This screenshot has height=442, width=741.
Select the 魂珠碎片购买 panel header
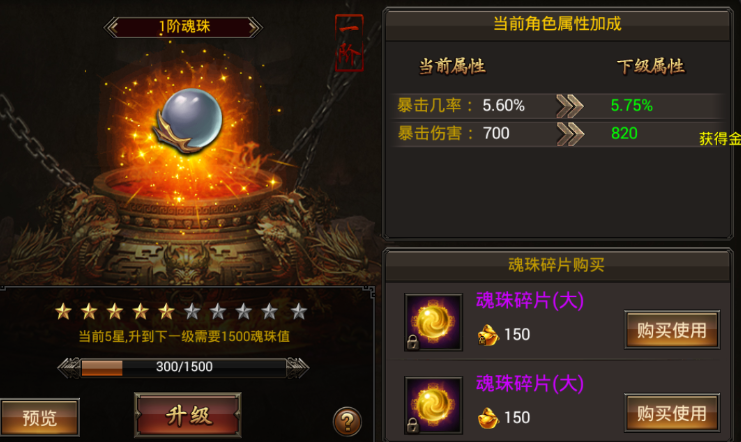(557, 265)
